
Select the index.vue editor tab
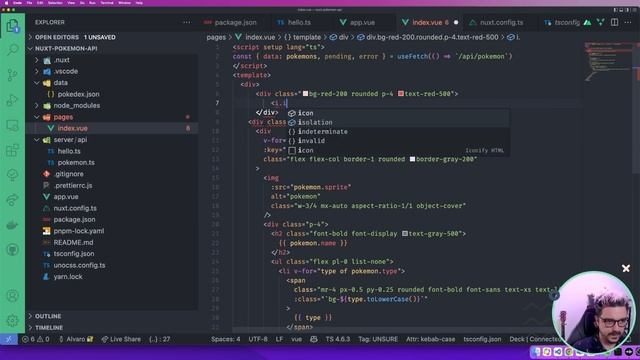426,22
